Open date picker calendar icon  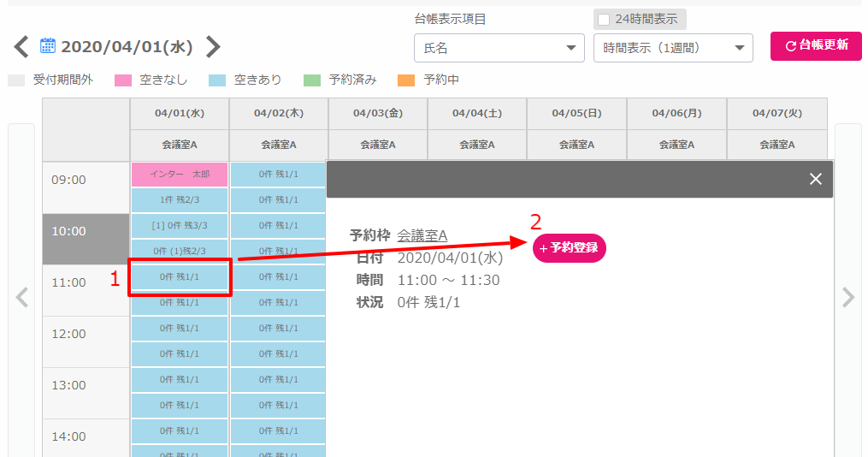tap(48, 46)
